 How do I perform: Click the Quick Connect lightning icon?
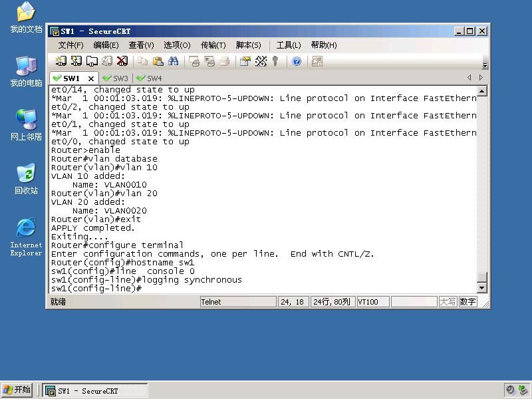coord(76,61)
